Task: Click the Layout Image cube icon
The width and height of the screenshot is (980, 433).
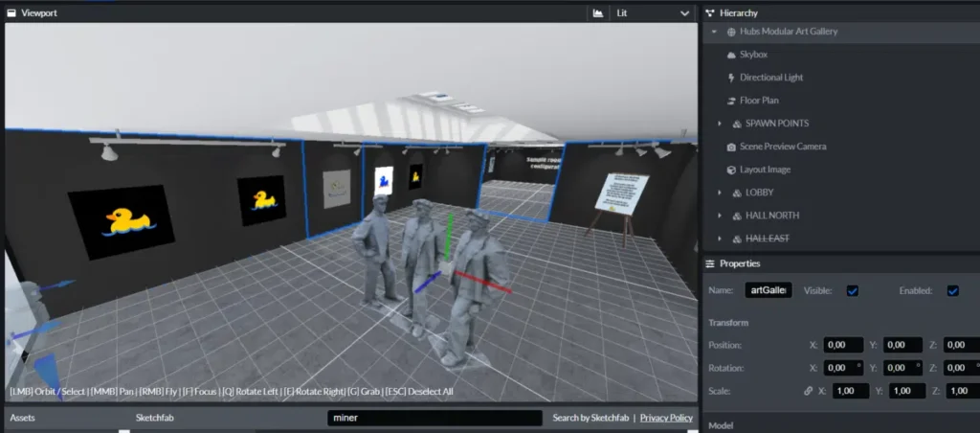Action: [732, 170]
